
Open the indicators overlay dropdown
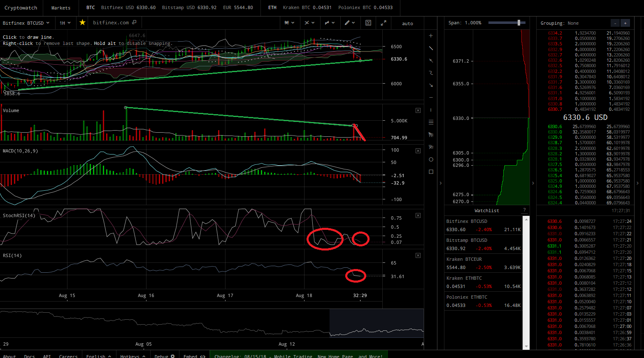pos(309,23)
